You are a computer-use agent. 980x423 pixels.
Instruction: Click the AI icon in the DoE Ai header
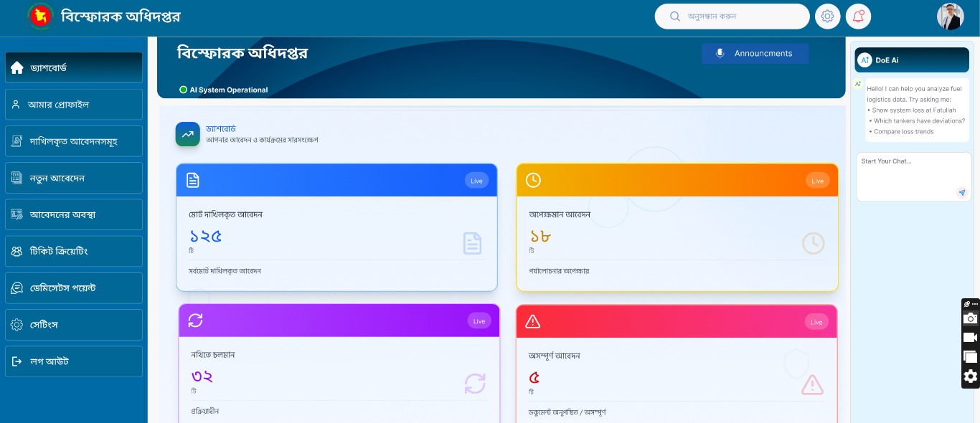[x=864, y=60]
